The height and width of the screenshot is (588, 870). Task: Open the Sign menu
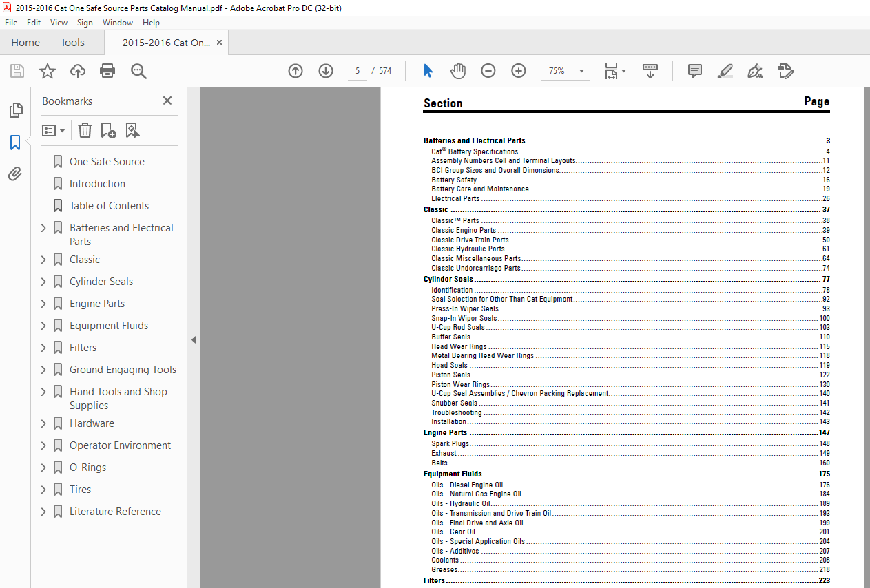click(x=85, y=23)
